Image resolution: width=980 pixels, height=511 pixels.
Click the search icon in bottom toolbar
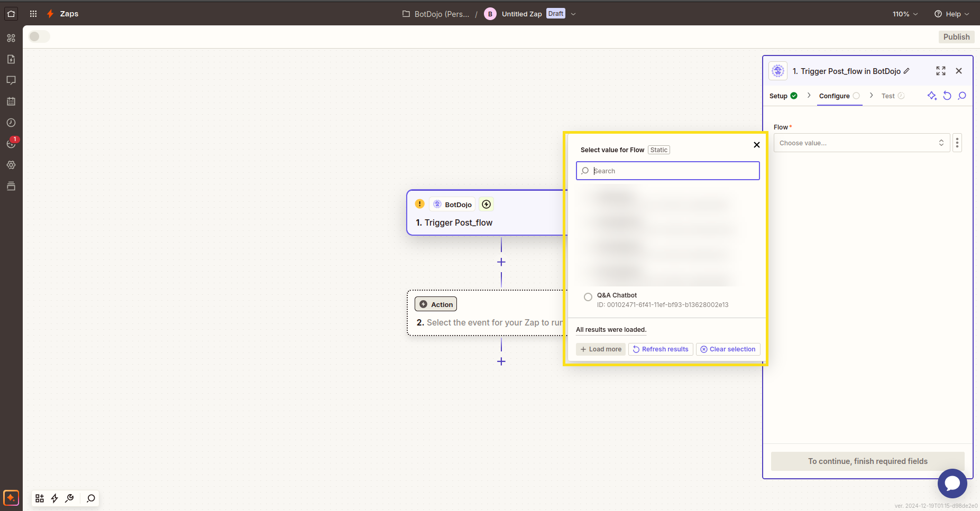click(x=91, y=498)
